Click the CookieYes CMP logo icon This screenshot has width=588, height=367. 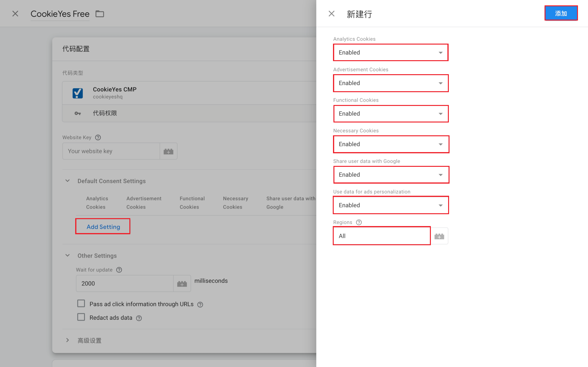click(x=78, y=93)
